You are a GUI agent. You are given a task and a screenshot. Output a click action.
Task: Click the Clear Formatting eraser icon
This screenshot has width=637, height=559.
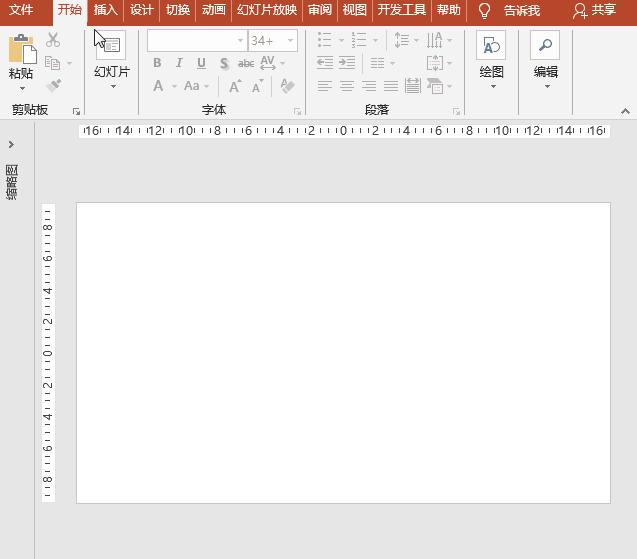pos(287,86)
